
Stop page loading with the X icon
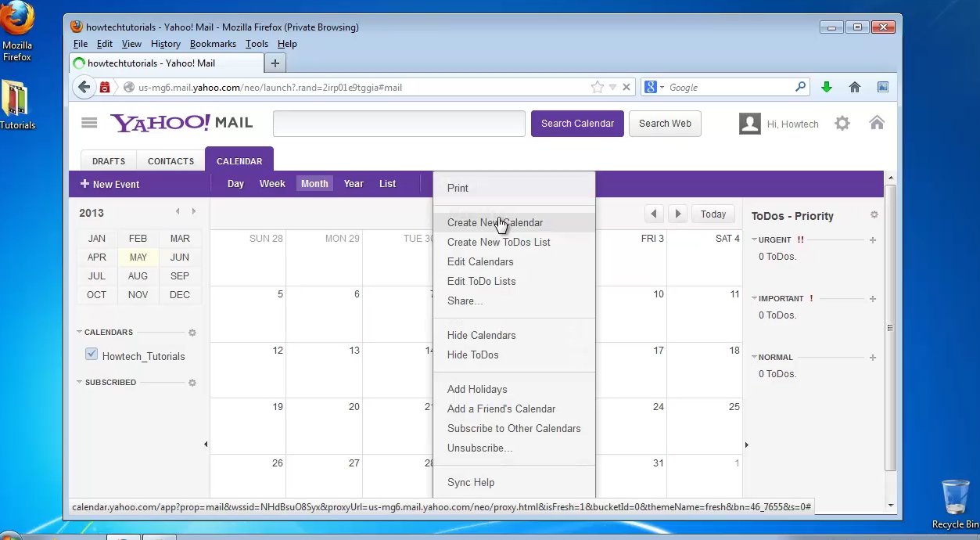(626, 87)
